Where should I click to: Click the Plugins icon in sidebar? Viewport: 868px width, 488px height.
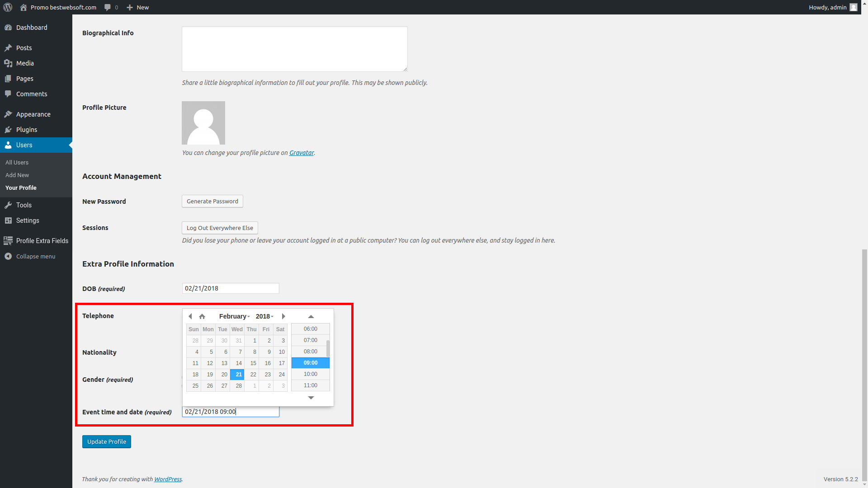click(x=8, y=129)
